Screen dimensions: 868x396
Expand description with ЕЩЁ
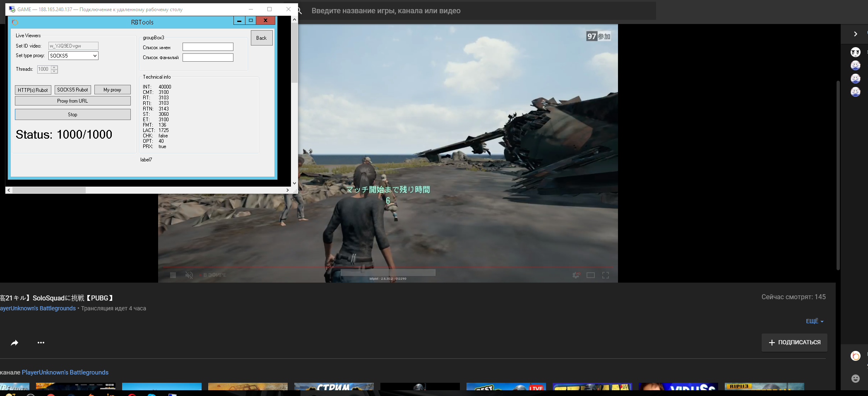pyautogui.click(x=814, y=322)
